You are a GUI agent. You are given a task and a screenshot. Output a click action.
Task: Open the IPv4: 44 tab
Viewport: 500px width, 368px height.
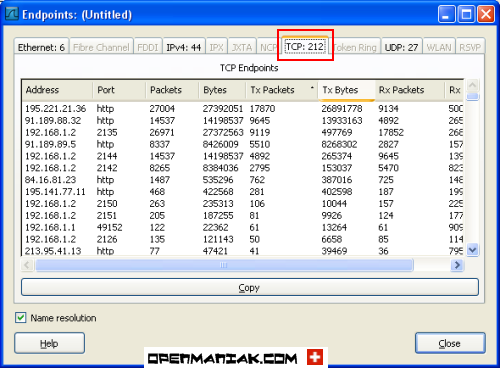(183, 47)
